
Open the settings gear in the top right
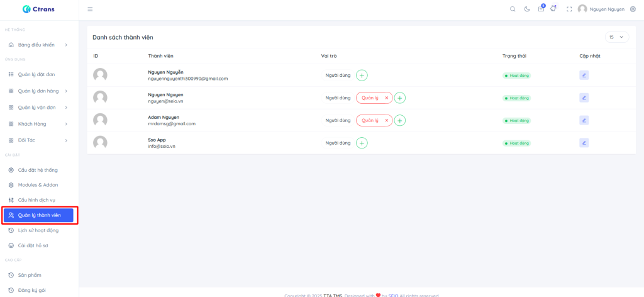coord(633,9)
